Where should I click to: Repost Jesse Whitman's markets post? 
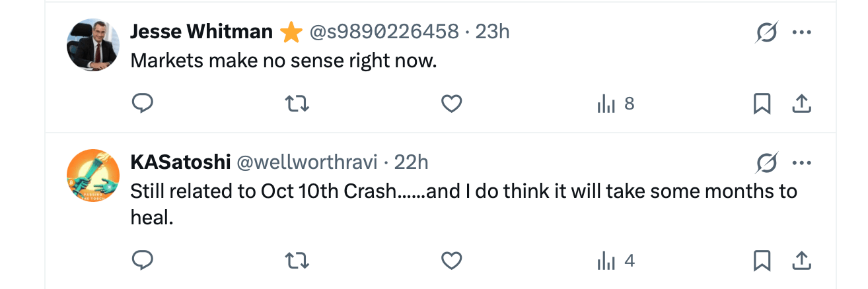[297, 104]
